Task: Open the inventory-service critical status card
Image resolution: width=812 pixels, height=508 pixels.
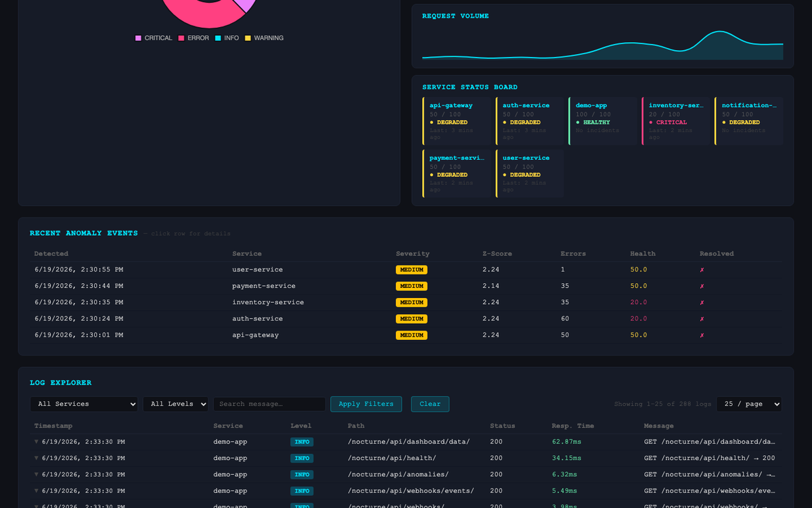Action: [x=676, y=121]
